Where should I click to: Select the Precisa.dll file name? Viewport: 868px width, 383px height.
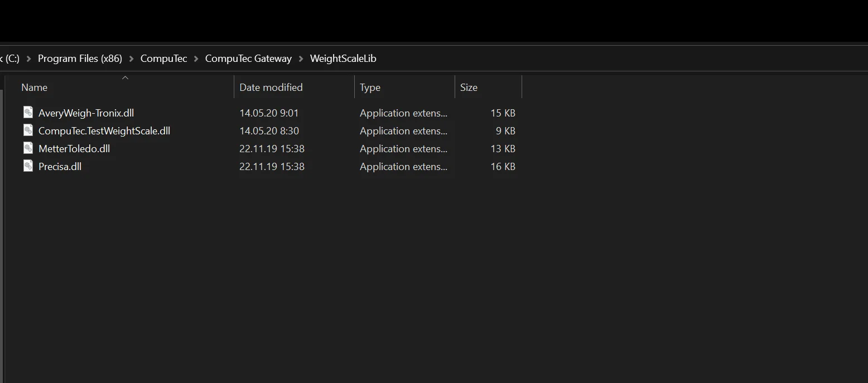point(60,167)
